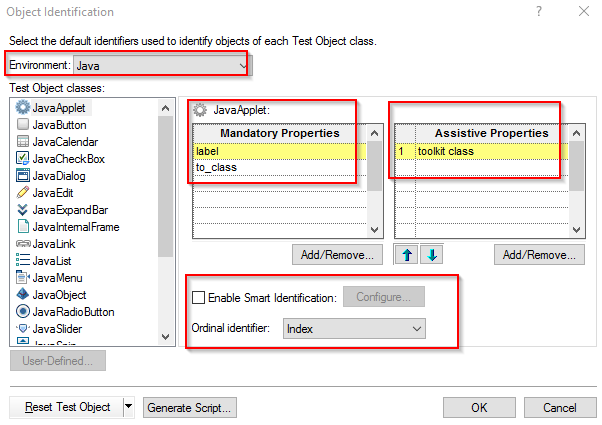Select the JavaApplet gear icon in class list
The width and height of the screenshot is (602, 425).
tap(23, 107)
